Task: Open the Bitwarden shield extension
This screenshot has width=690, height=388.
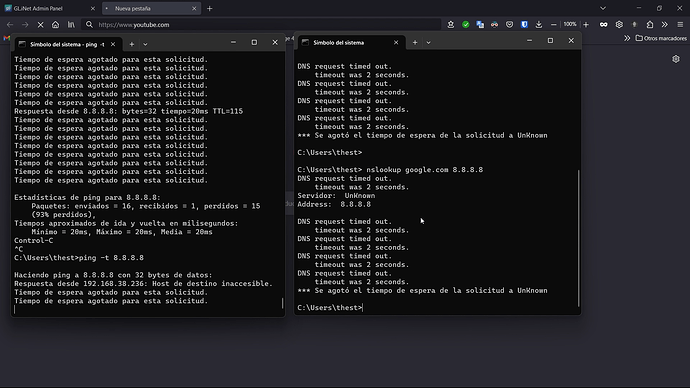Action: pos(524,25)
